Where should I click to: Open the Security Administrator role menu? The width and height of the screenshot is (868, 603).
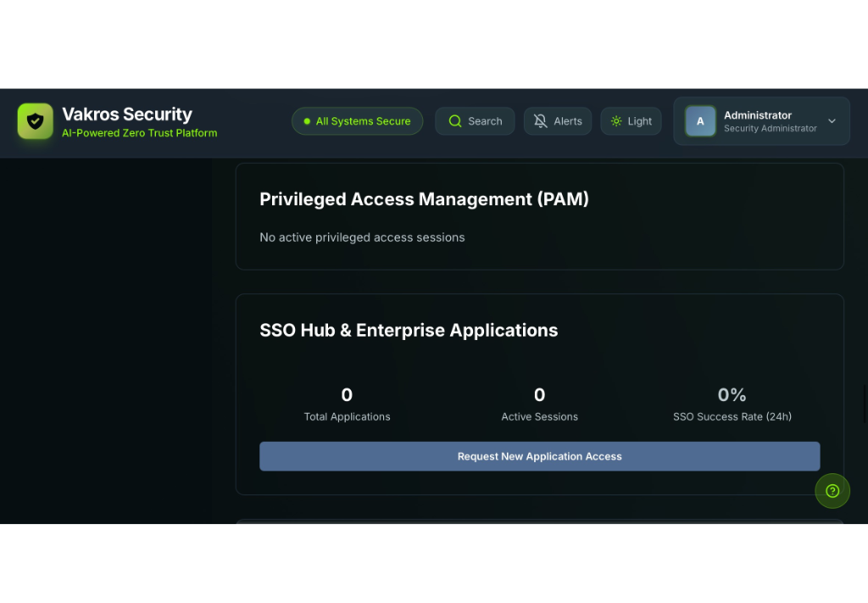768,128
